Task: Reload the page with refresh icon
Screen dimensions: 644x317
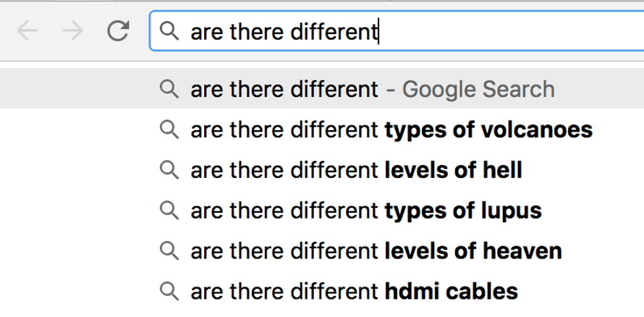Action: [118, 31]
